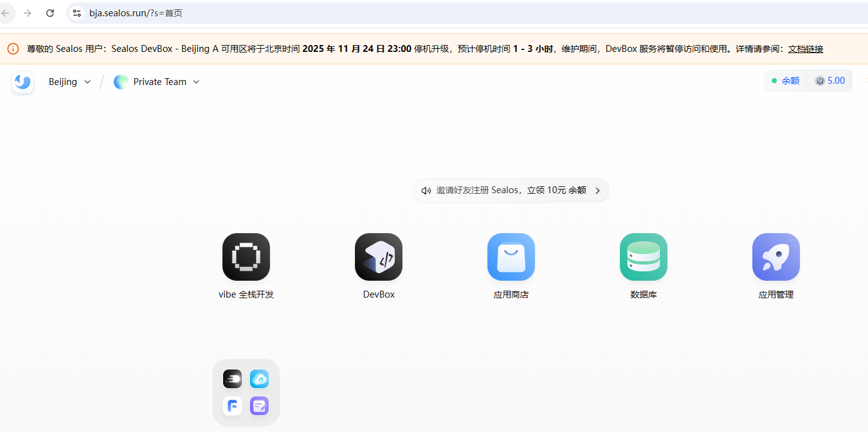Screen dimensions: 868x432
Task: Click the browser address bar URL
Action: (136, 13)
